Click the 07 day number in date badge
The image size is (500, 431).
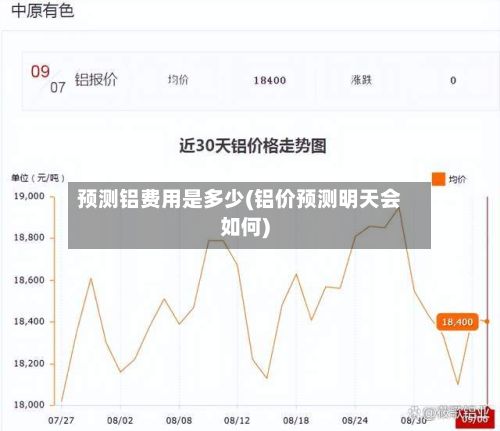(58, 87)
